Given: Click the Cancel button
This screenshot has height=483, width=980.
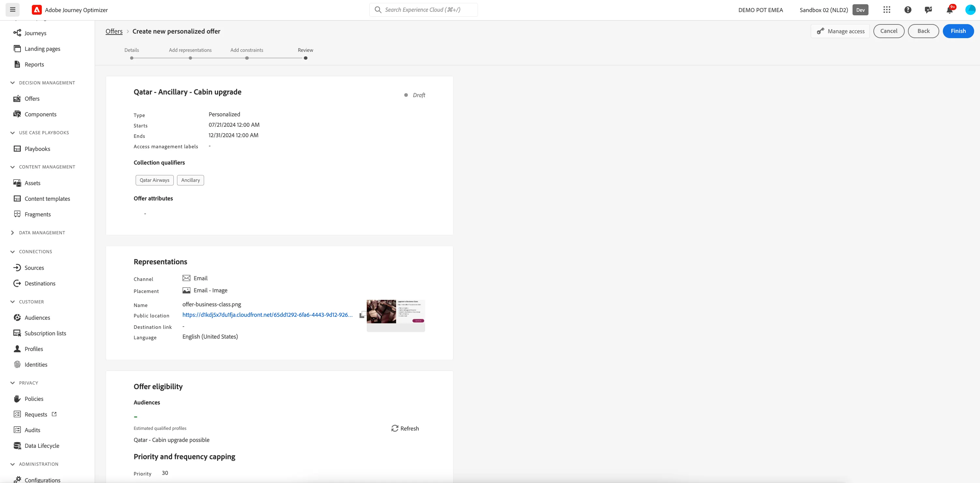Looking at the screenshot, I should click(x=889, y=31).
